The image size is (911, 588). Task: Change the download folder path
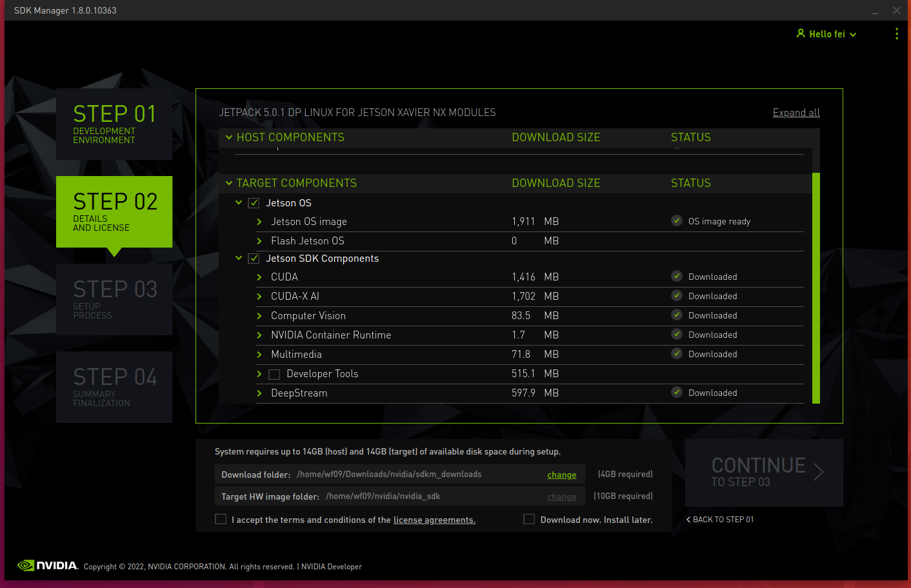click(x=561, y=475)
